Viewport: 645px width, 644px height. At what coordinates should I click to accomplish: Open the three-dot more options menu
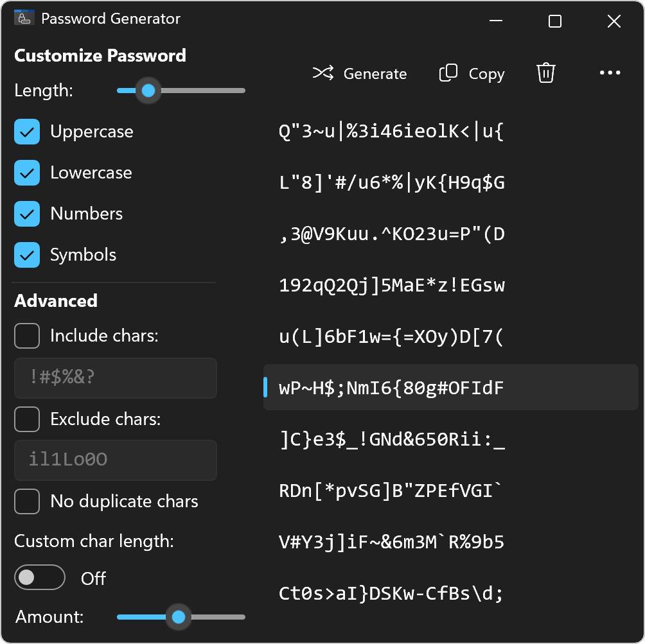610,73
